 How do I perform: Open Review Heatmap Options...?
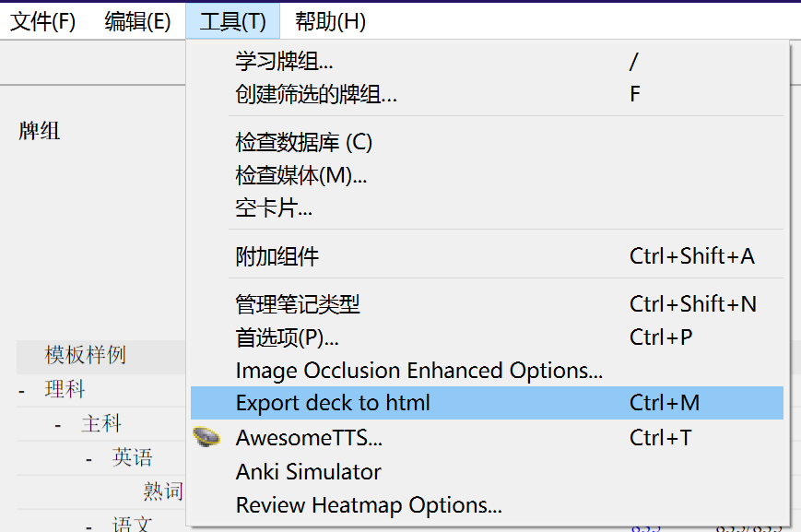369,505
